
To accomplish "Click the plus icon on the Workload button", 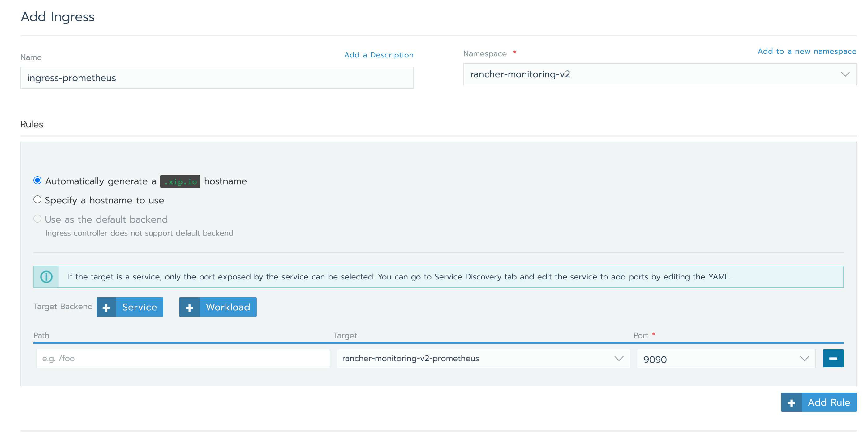I will tap(190, 307).
